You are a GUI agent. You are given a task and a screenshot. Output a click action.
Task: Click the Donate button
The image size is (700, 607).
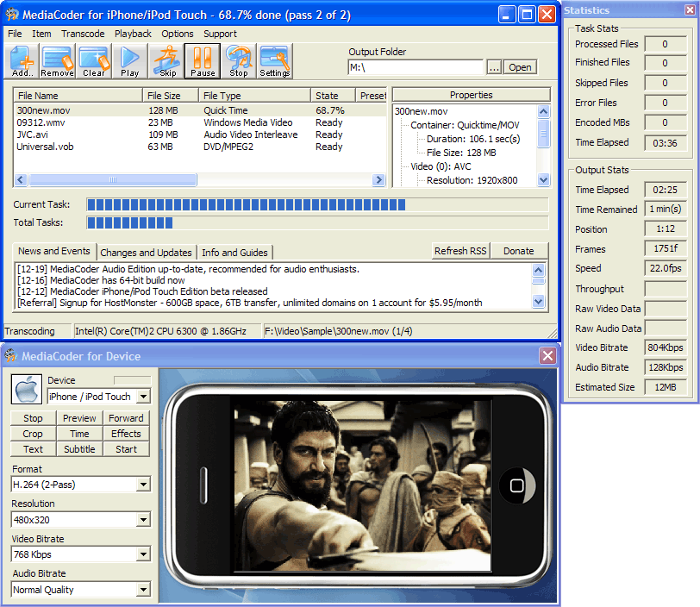519,251
